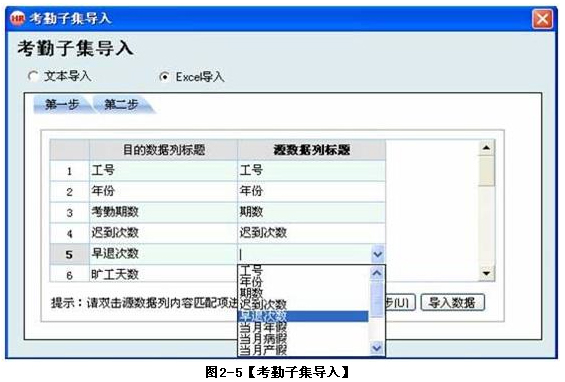The width and height of the screenshot is (565, 382).
Task: Click the table's vertical scrollbar thumb
Action: click(486, 171)
